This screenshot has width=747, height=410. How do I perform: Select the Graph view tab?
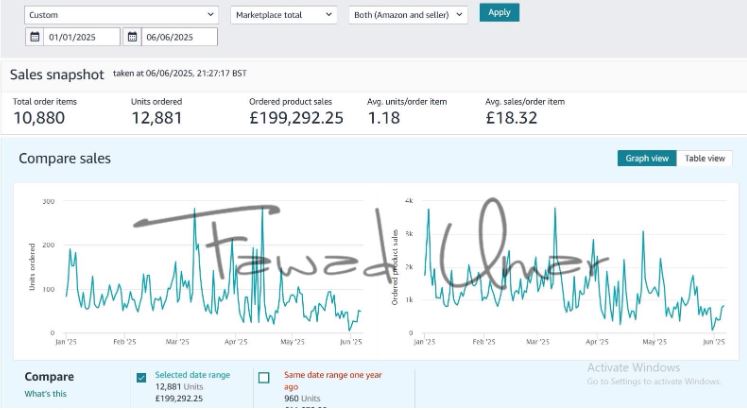coord(647,158)
